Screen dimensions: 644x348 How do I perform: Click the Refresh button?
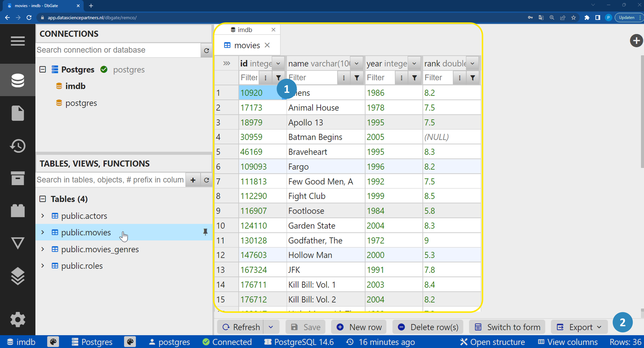240,327
